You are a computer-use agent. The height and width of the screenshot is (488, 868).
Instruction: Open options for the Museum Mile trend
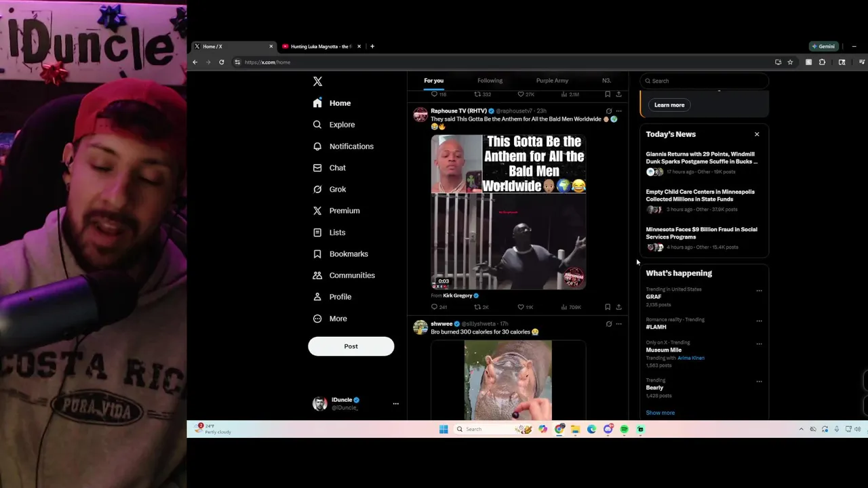tap(759, 344)
